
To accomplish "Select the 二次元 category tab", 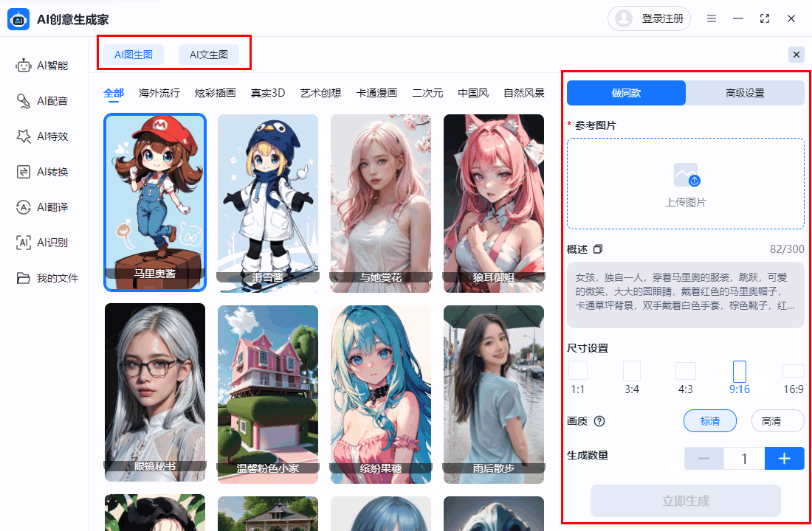I will [x=428, y=94].
